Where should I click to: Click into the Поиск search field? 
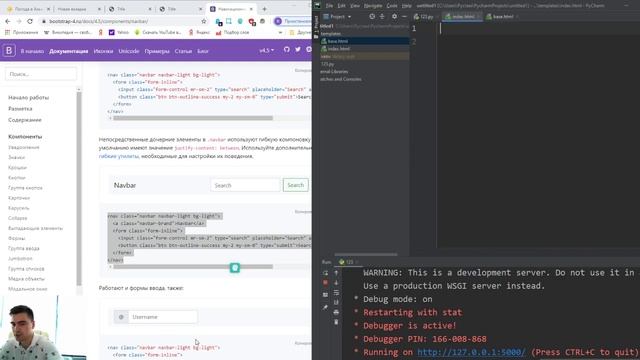pos(41,74)
